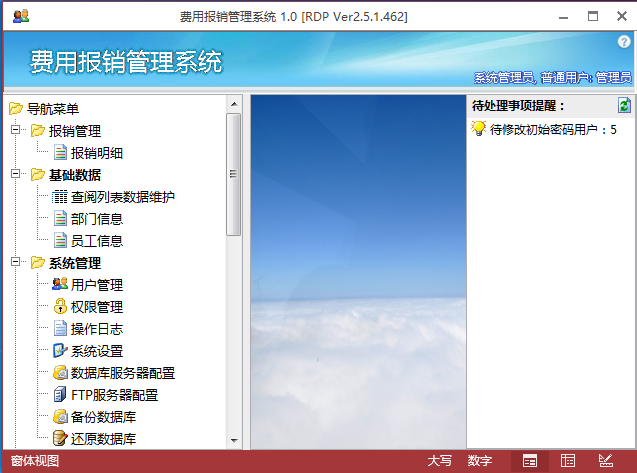637x473 pixels.
Task: Click the lightbulb icon beside 待修改初始密码用户
Action: 478,128
